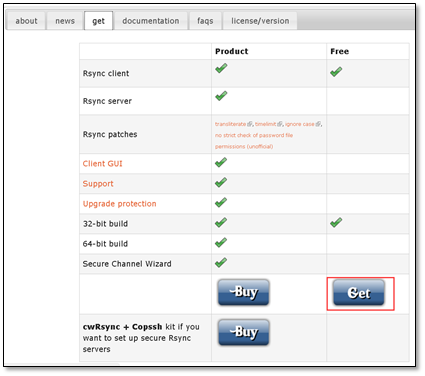The width and height of the screenshot is (425, 376).
Task: Click Free checkmark in Rsync client row
Action: click(x=336, y=72)
